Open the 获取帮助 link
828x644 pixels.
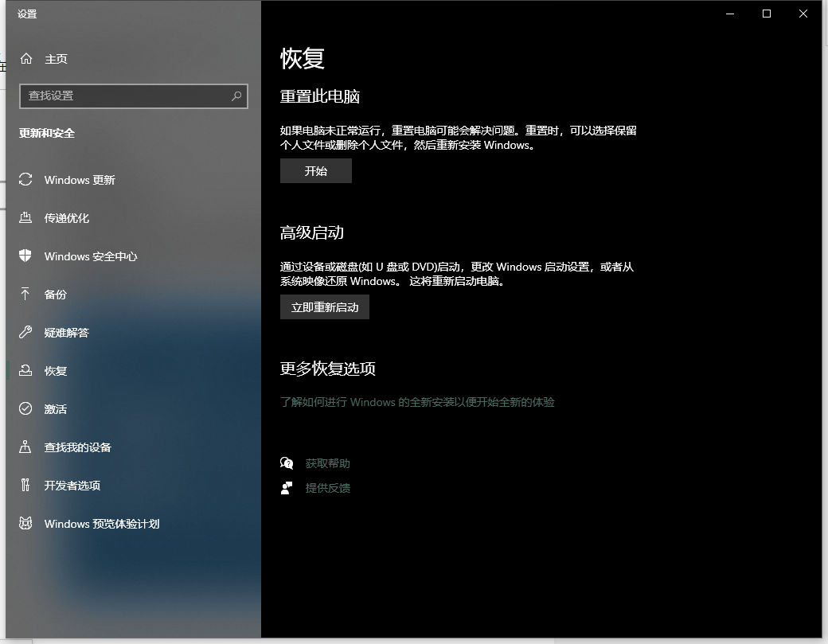click(327, 463)
